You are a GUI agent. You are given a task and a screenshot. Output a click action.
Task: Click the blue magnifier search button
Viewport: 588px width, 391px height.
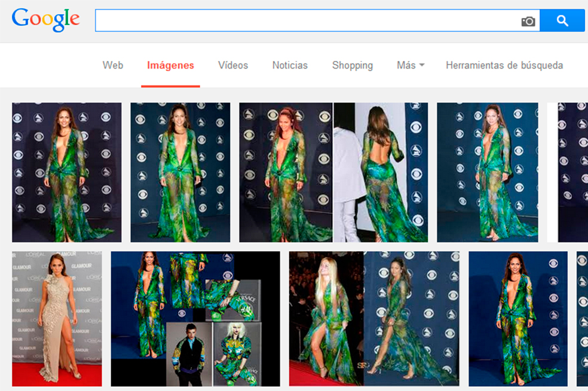coord(562,21)
